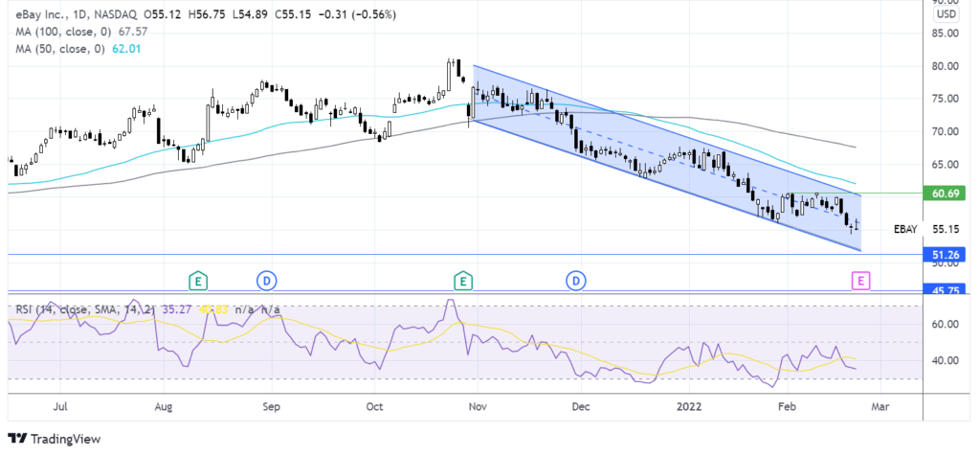Screen dimensions: 980x456
Task: Click the Oct label on time axis
Action: click(x=374, y=406)
